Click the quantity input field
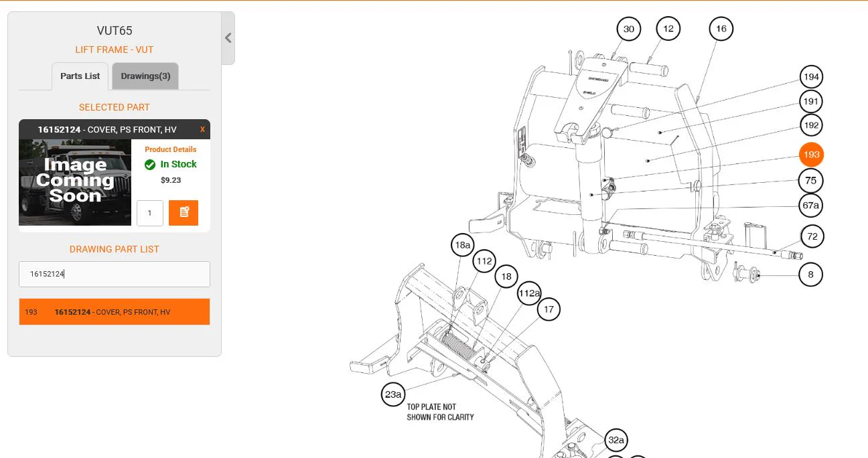The width and height of the screenshot is (868, 458). pos(150,213)
